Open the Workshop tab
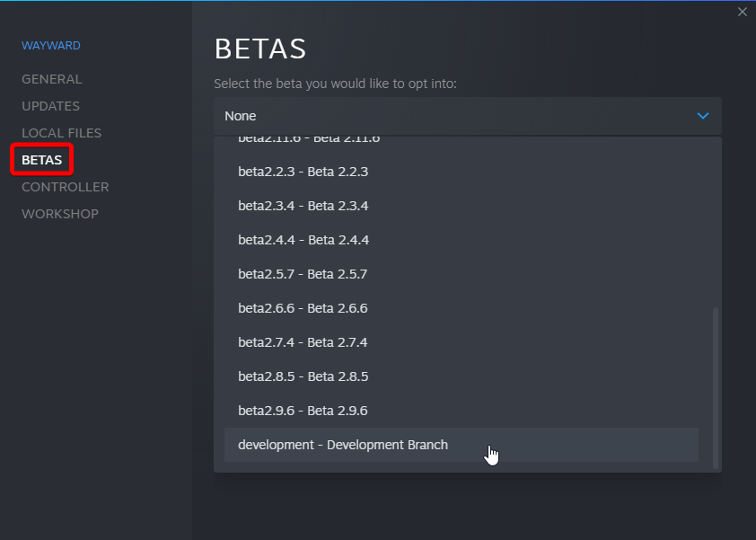 [60, 214]
